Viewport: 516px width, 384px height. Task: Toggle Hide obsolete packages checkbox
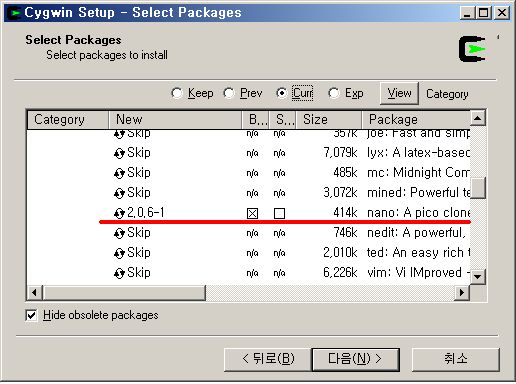[31, 315]
